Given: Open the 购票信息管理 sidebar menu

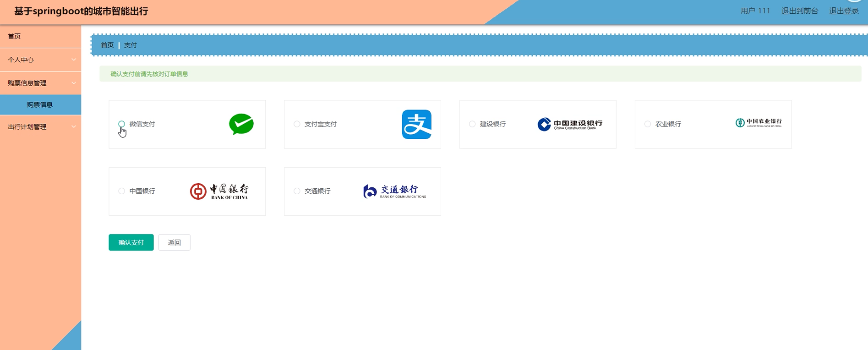Looking at the screenshot, I should click(40, 83).
